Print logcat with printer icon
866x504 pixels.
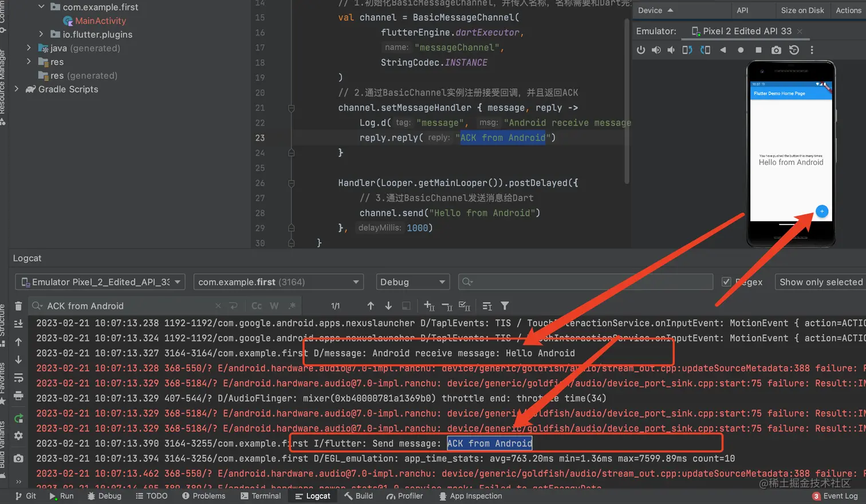18,396
